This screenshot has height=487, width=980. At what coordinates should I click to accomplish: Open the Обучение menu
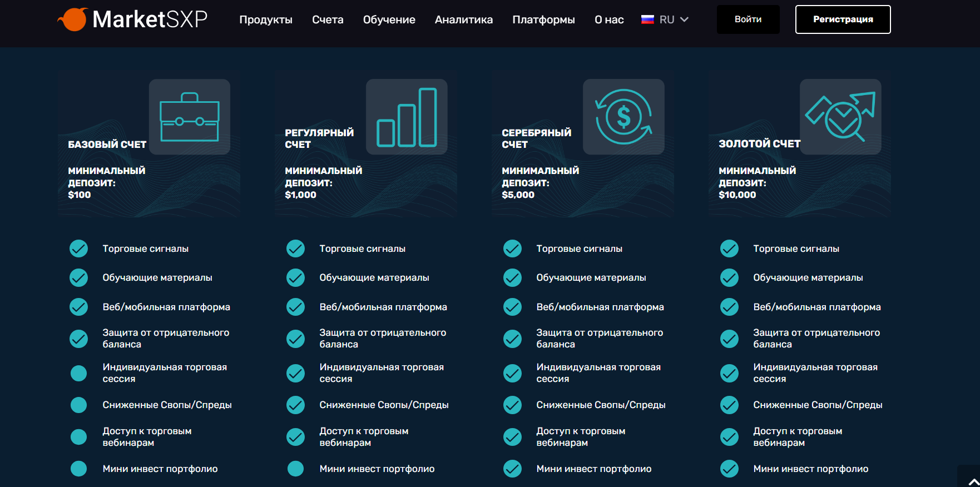(389, 19)
